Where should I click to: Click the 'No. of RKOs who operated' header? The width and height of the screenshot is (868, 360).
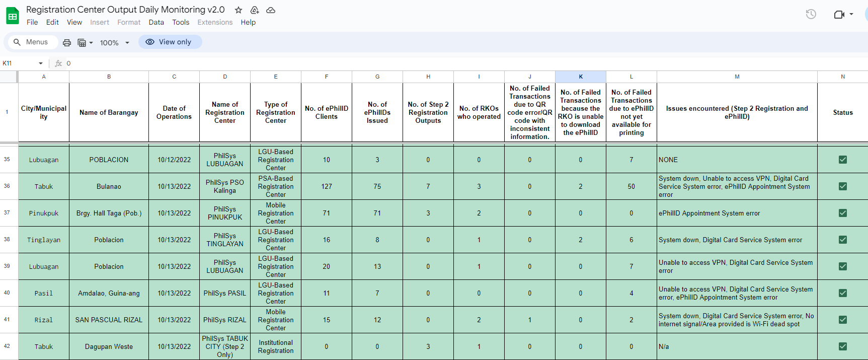pyautogui.click(x=479, y=112)
